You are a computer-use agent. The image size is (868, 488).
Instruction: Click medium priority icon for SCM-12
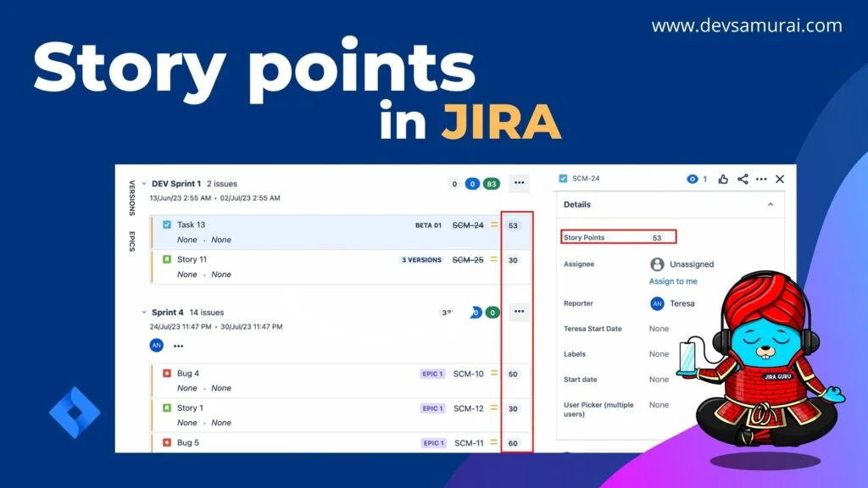pyautogui.click(x=494, y=408)
